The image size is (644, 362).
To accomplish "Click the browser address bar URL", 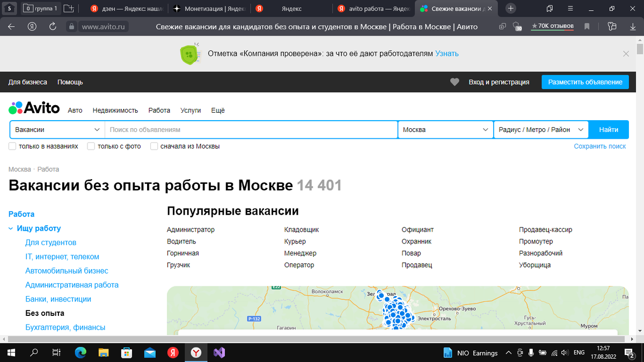I will point(104,26).
